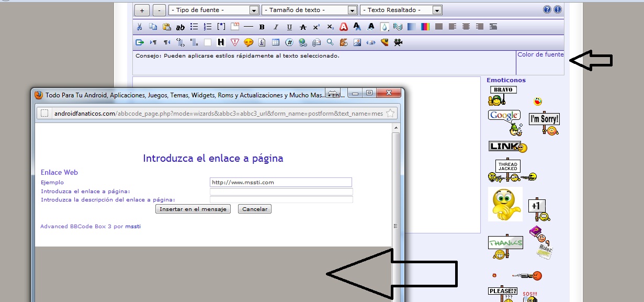
Task: Click the enlace a página input field
Action: [x=281, y=192]
